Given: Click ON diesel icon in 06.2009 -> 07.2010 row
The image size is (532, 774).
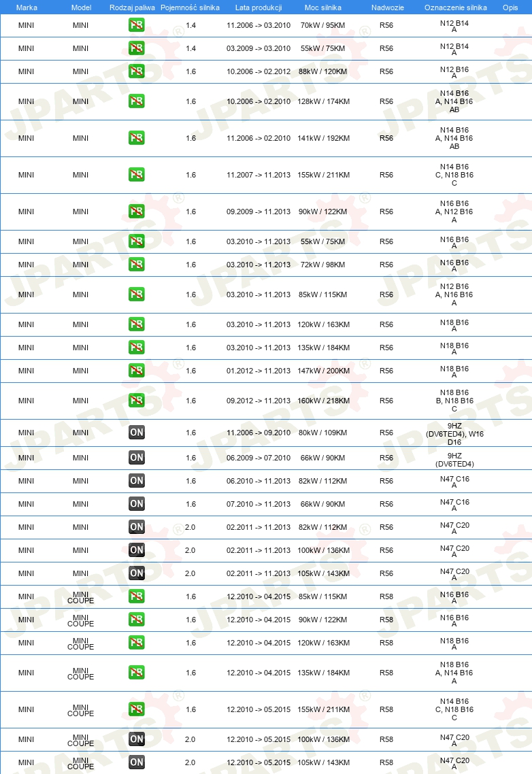Looking at the screenshot, I should click(136, 458).
